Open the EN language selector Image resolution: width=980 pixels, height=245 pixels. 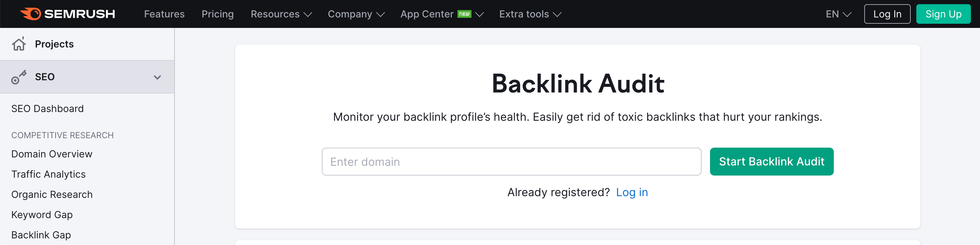click(x=838, y=14)
